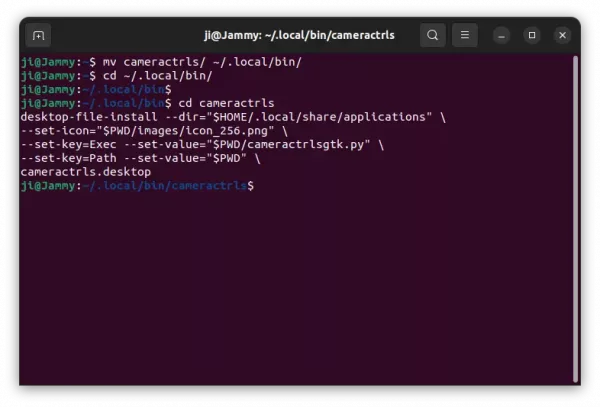
Task: Maximize the terminal window
Action: pos(532,35)
